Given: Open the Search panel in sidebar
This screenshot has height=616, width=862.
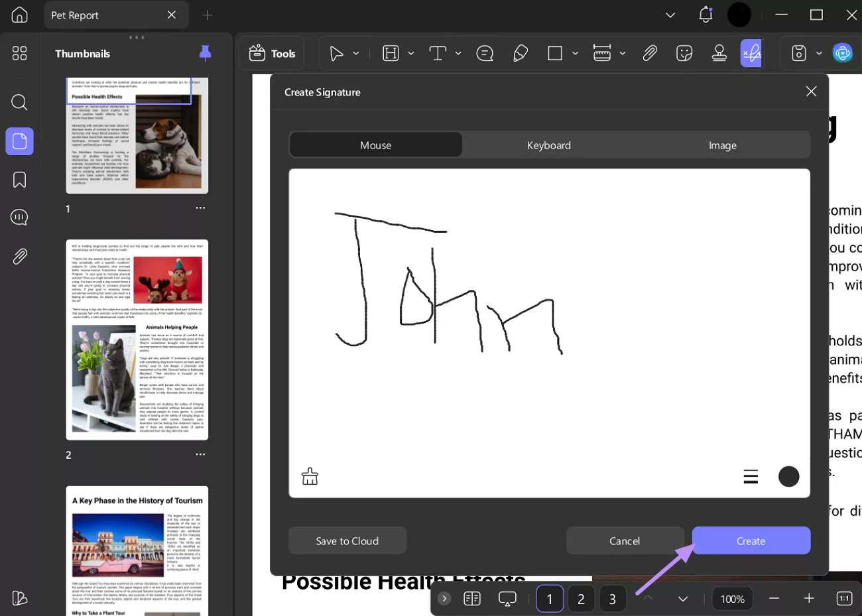Looking at the screenshot, I should click(x=19, y=103).
